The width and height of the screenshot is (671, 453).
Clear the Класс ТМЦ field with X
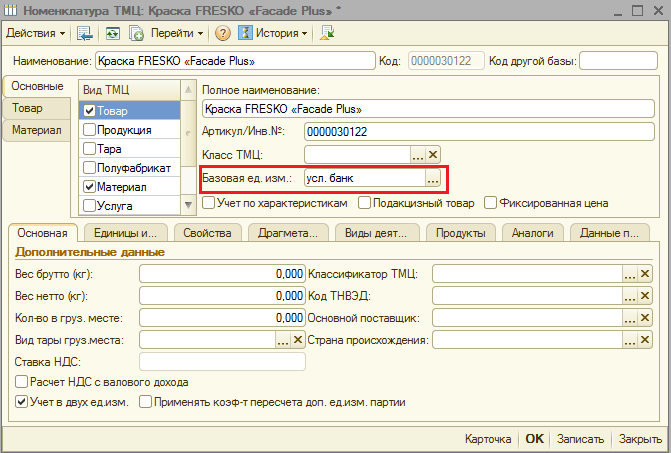[433, 154]
